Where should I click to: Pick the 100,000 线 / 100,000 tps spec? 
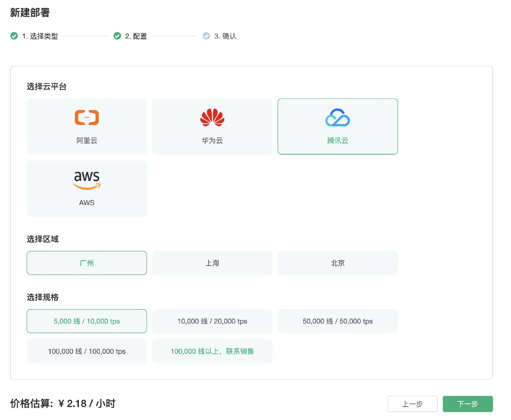(87, 351)
